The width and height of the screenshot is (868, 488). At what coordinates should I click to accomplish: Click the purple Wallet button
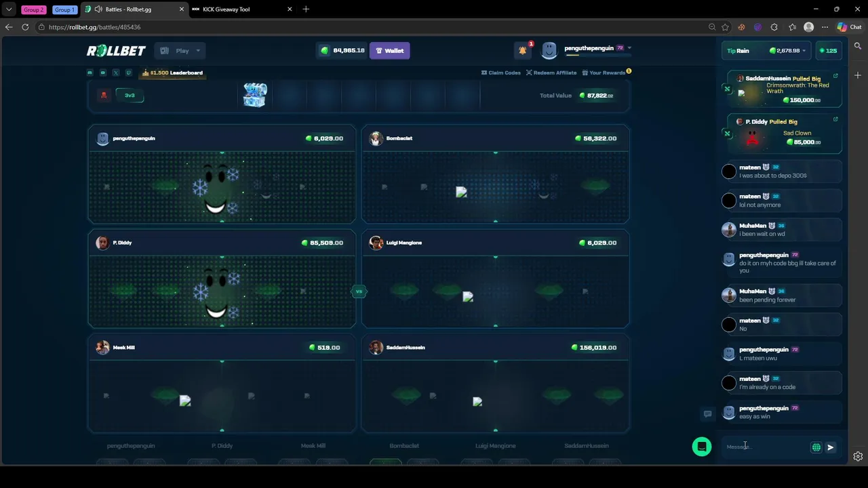click(x=389, y=51)
